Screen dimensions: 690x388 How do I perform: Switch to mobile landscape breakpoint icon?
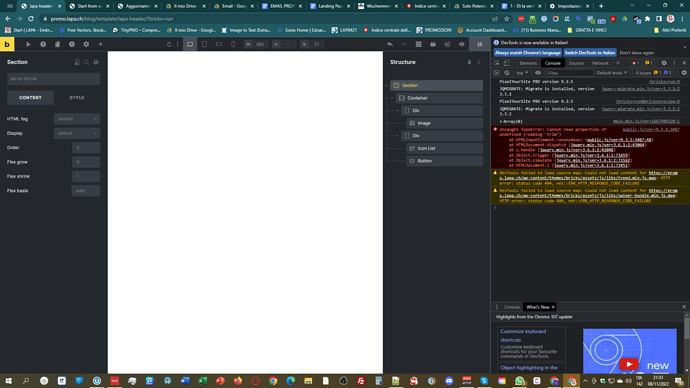(x=219, y=44)
